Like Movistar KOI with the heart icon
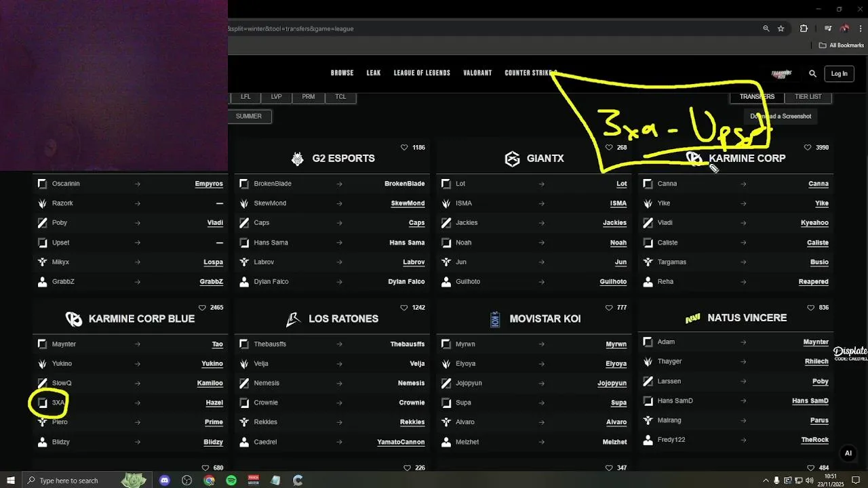Viewport: 868px width, 488px height. click(x=609, y=308)
